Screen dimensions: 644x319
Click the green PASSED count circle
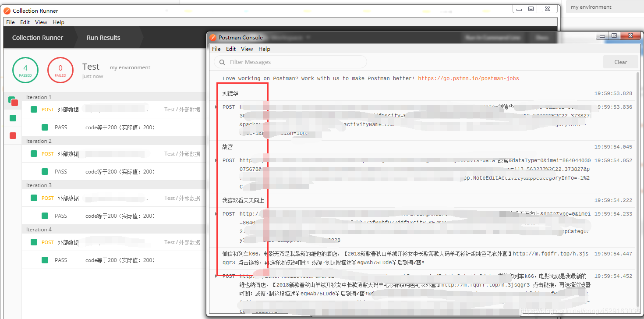[x=25, y=71]
